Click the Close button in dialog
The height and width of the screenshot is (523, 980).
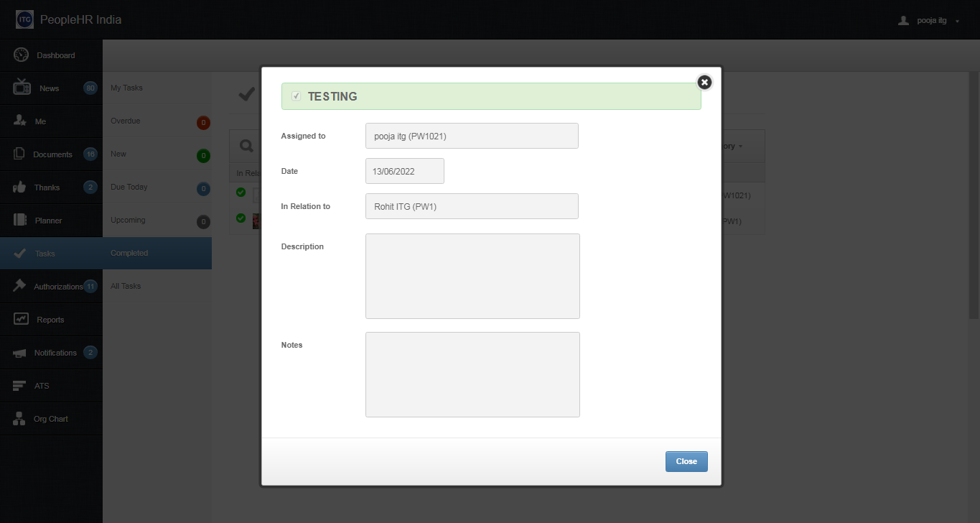click(686, 461)
